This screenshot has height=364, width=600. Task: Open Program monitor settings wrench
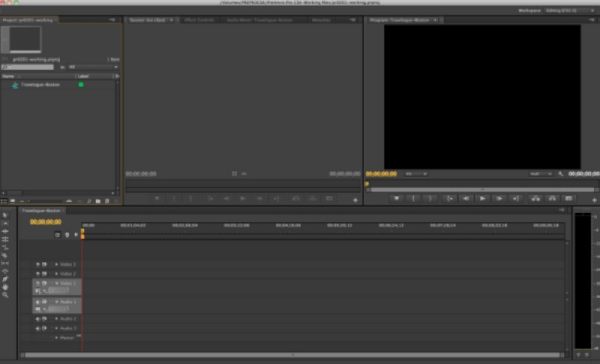[x=561, y=174]
